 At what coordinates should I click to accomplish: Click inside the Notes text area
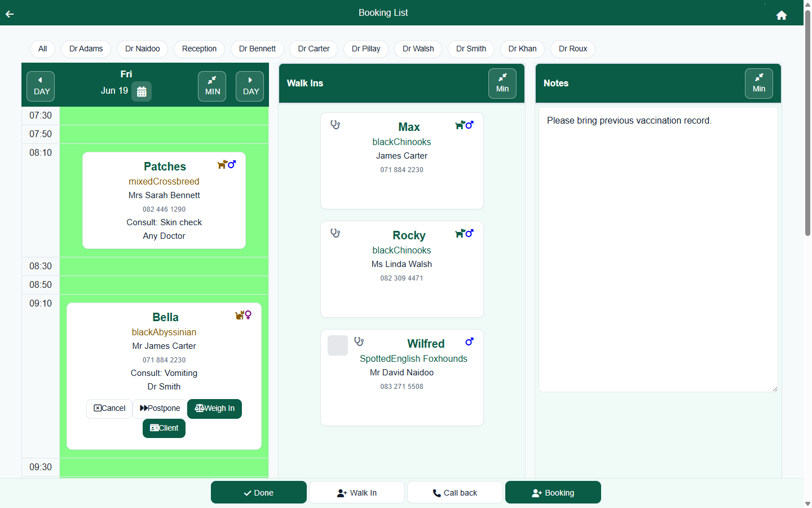658,249
